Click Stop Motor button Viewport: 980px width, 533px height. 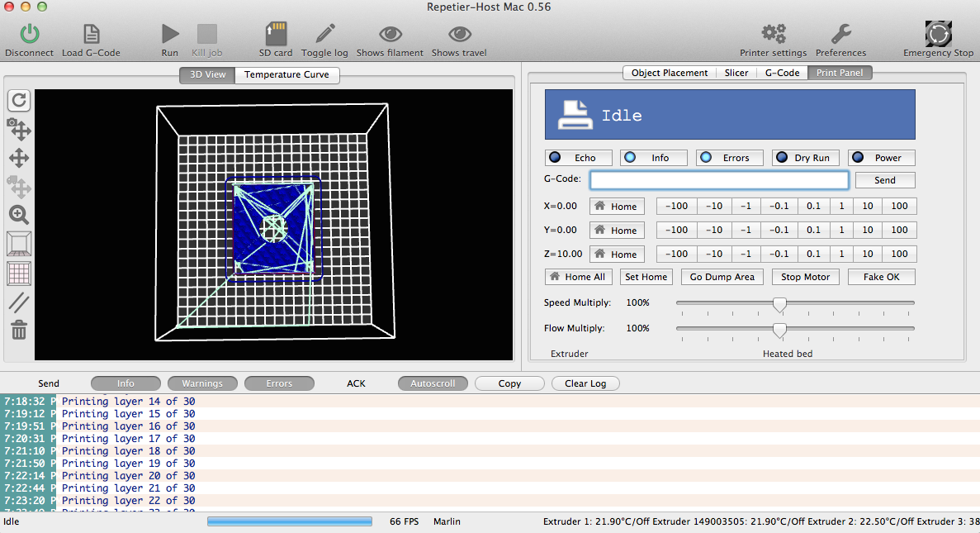pos(805,277)
